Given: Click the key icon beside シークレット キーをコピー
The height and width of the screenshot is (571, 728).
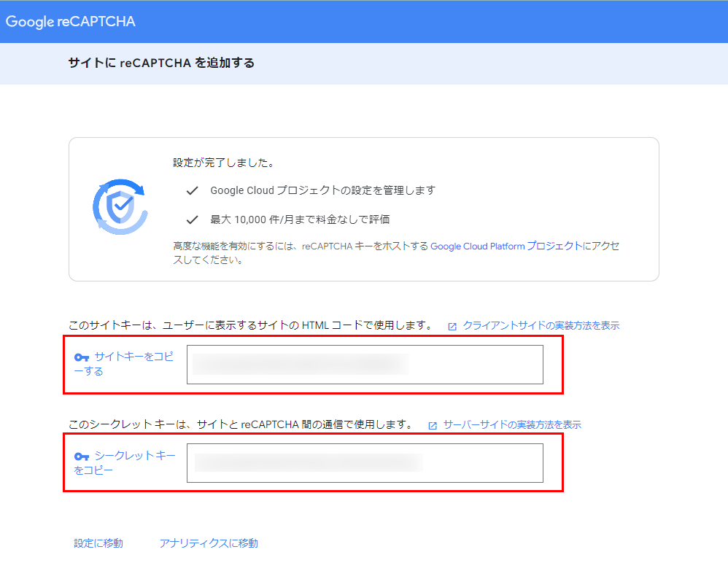Looking at the screenshot, I should 82,457.
